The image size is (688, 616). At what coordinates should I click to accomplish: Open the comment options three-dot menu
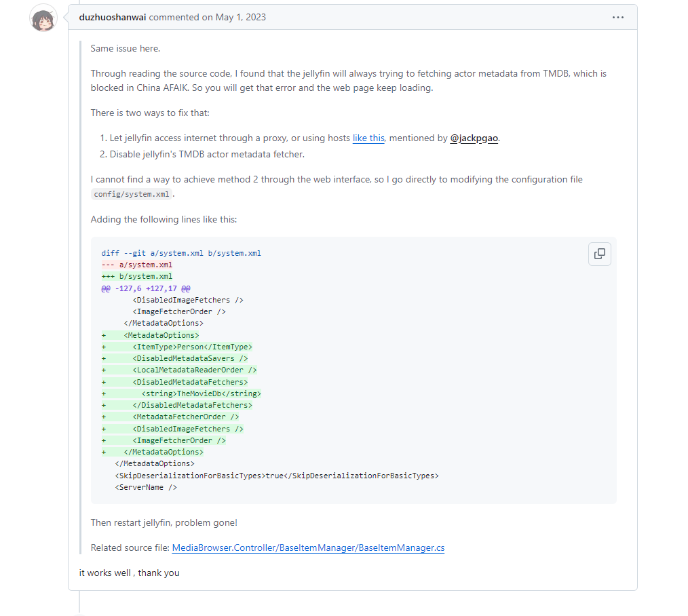(x=617, y=18)
